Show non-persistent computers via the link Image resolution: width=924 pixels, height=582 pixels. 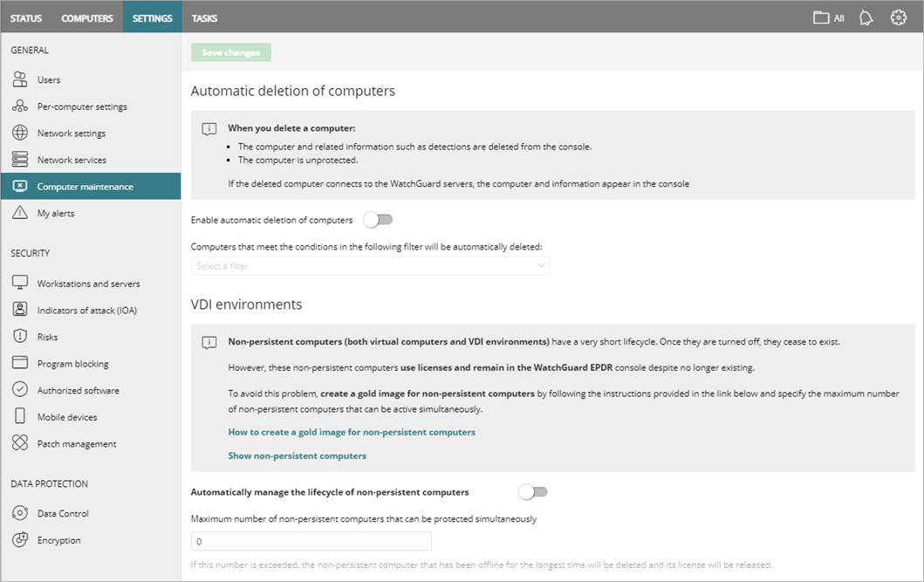coord(297,455)
